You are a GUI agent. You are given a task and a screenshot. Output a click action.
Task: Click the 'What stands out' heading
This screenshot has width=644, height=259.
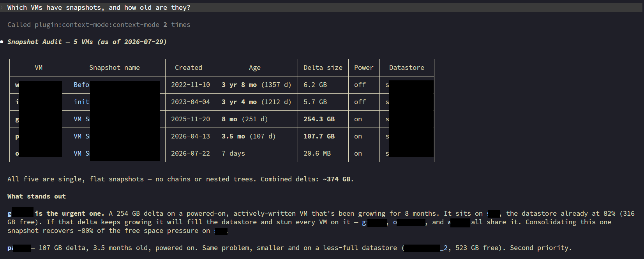(x=37, y=196)
